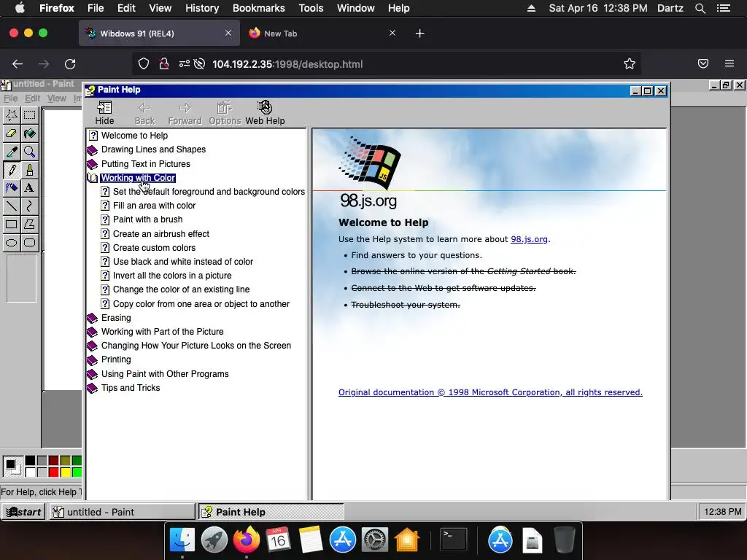Switch to the New Tab browser tab

pyautogui.click(x=322, y=34)
